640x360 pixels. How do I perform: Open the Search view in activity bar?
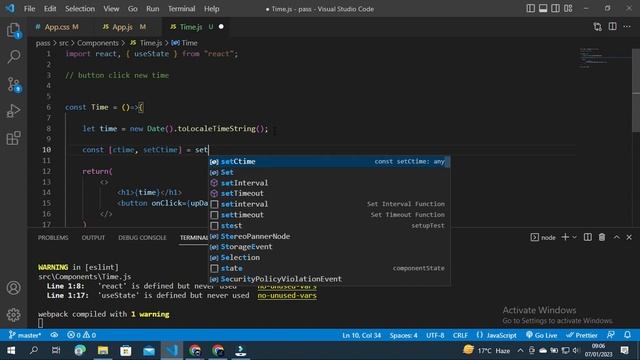click(13, 57)
